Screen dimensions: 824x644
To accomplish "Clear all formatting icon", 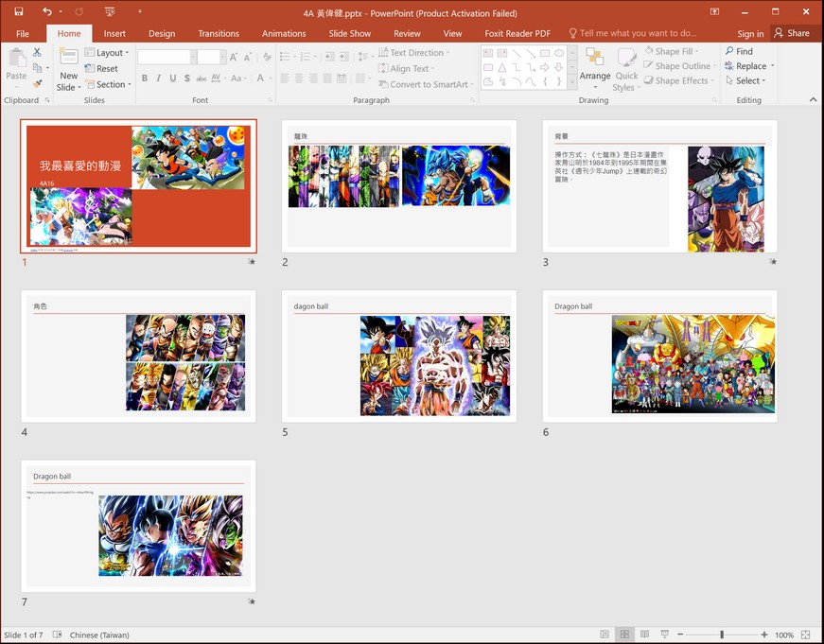I will point(267,57).
